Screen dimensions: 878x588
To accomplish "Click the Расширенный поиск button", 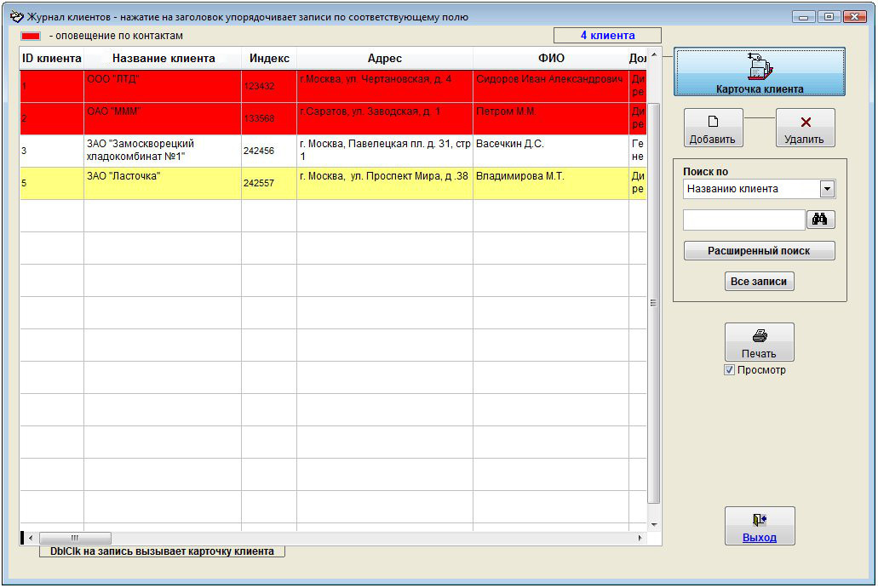I will [759, 251].
